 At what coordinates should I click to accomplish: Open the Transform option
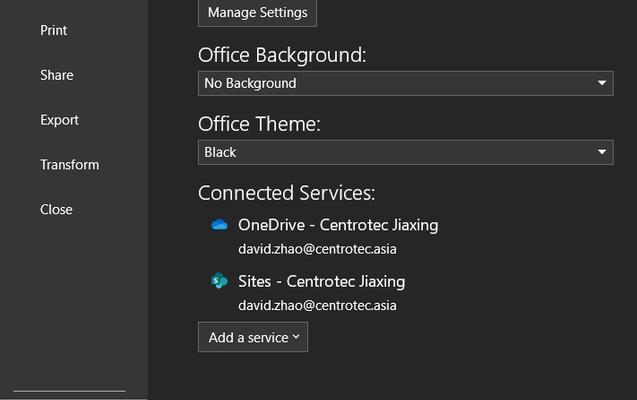(69, 165)
